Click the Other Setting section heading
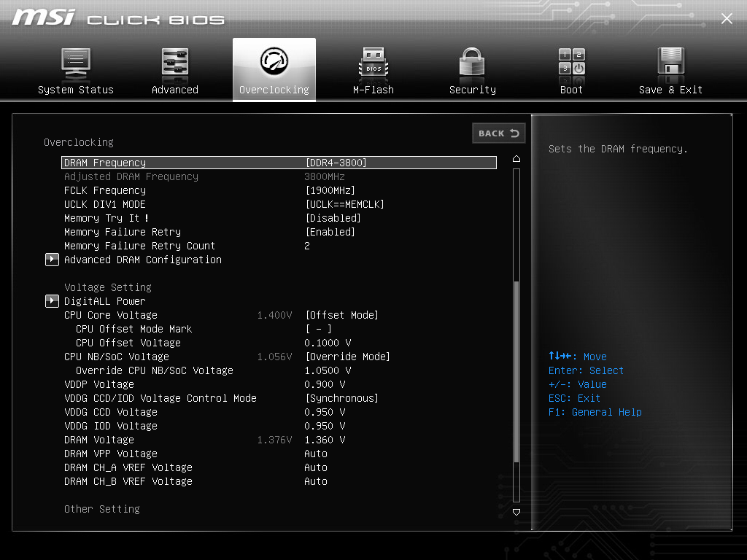 [x=102, y=509]
